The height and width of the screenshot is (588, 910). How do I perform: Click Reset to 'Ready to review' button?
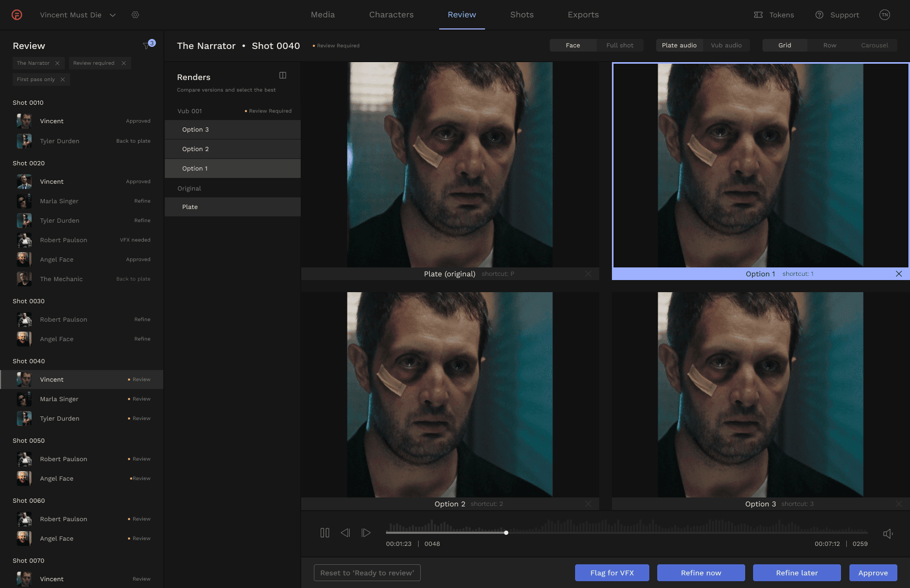(x=367, y=573)
